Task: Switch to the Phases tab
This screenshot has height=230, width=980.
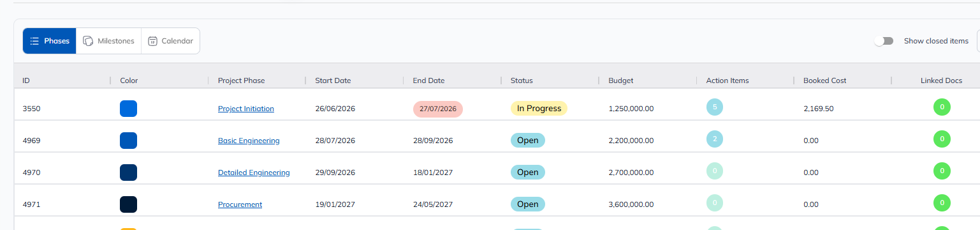Action: pos(50,41)
